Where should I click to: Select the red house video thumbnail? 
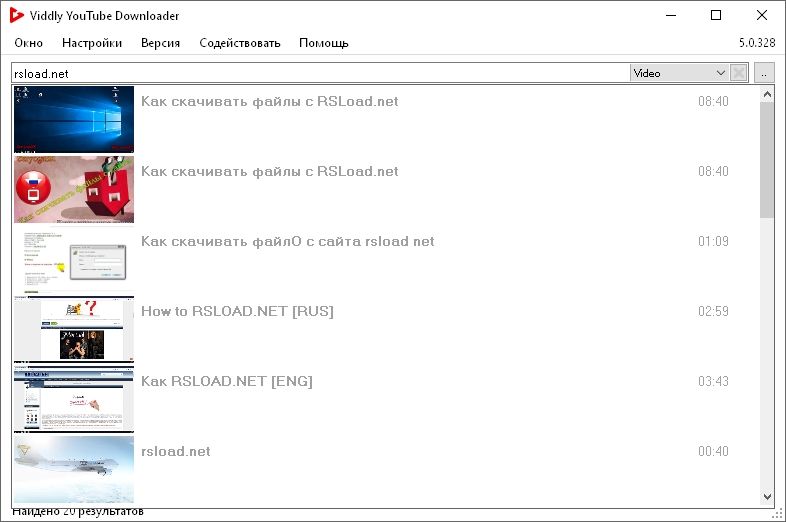tap(74, 189)
